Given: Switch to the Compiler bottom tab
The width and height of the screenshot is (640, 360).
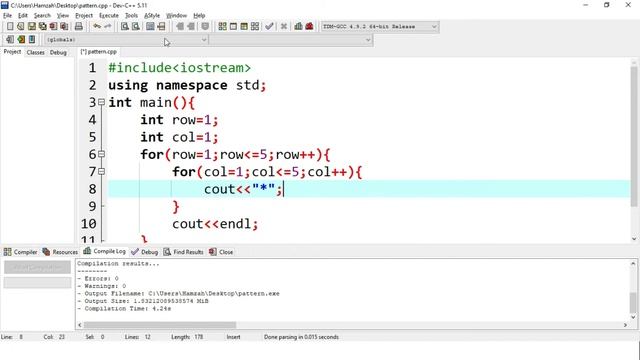Looking at the screenshot, I should pyautogui.click(x=20, y=252).
